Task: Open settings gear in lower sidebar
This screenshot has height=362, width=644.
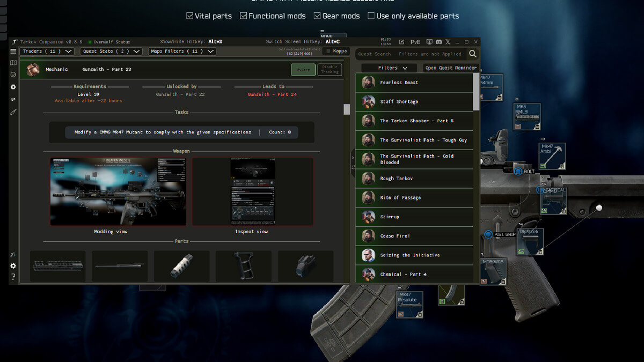Action: tap(13, 266)
